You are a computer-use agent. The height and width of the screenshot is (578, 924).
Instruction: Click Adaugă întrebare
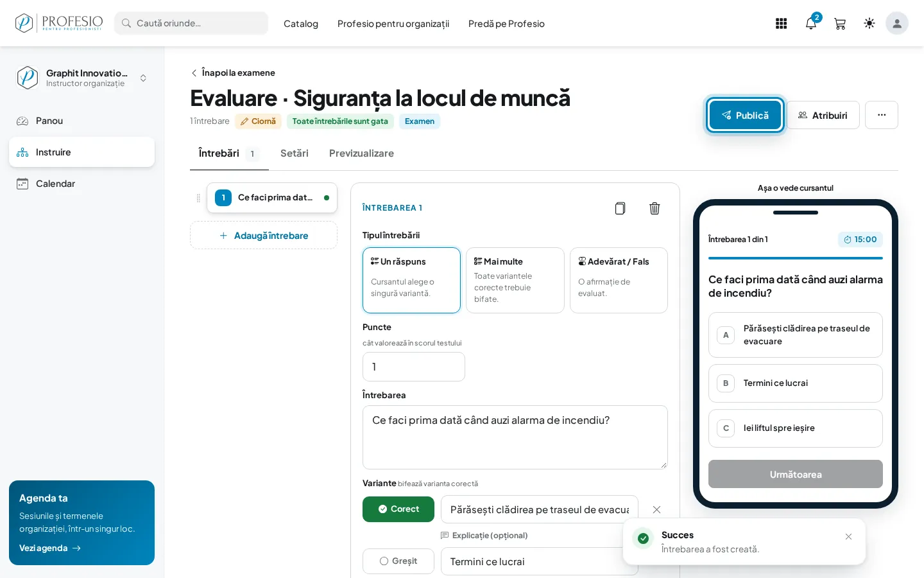click(x=264, y=236)
